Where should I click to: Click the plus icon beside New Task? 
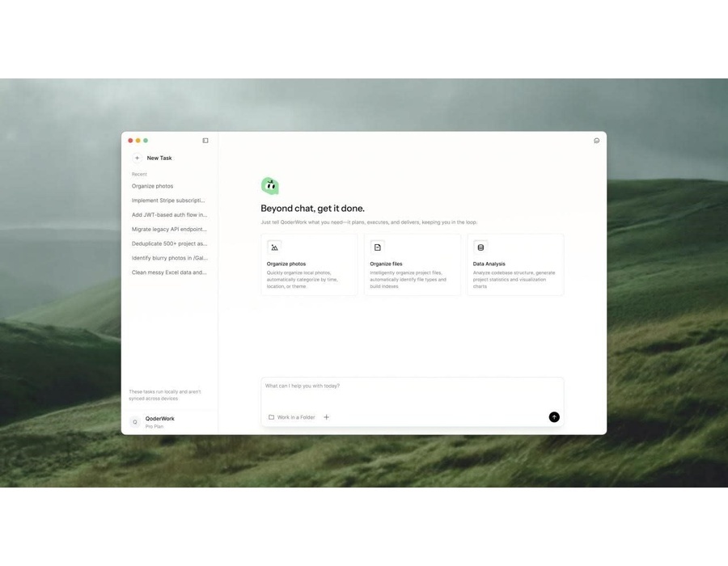pos(138,158)
